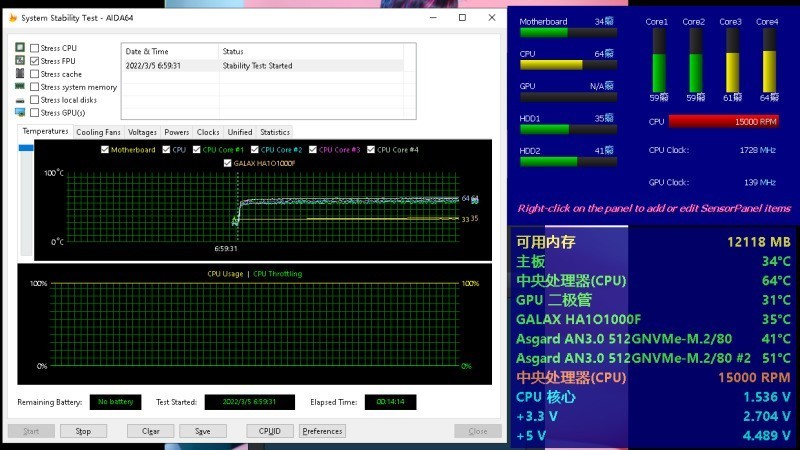Click the Stress CPU chip icon

coord(20,48)
